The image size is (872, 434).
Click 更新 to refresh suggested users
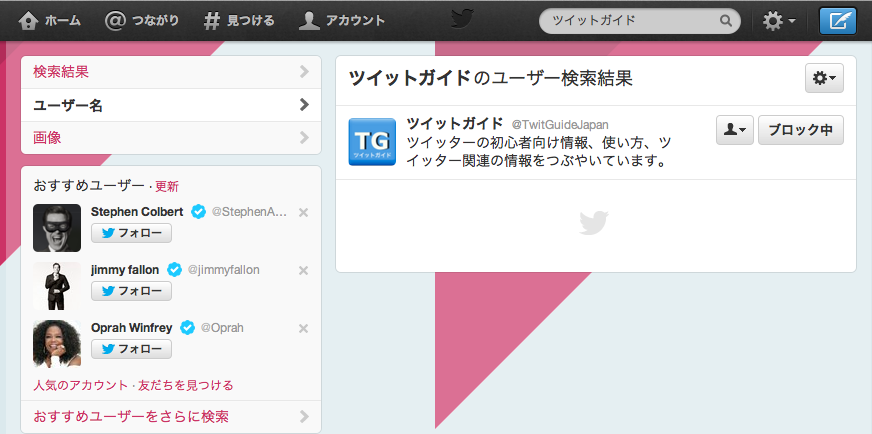[167, 186]
